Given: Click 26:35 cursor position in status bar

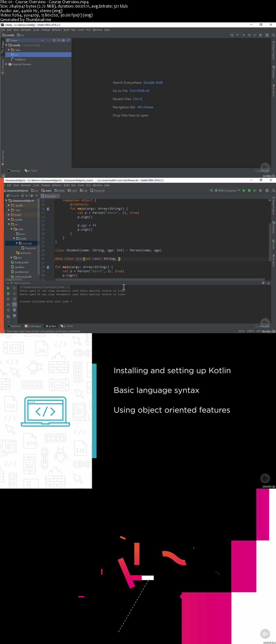Looking at the screenshot, I should click(x=241, y=331).
